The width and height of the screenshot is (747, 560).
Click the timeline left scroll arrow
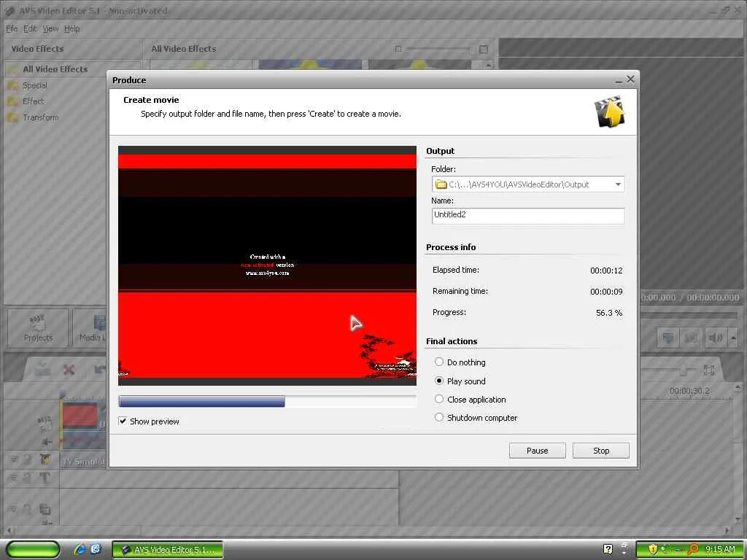point(8,530)
